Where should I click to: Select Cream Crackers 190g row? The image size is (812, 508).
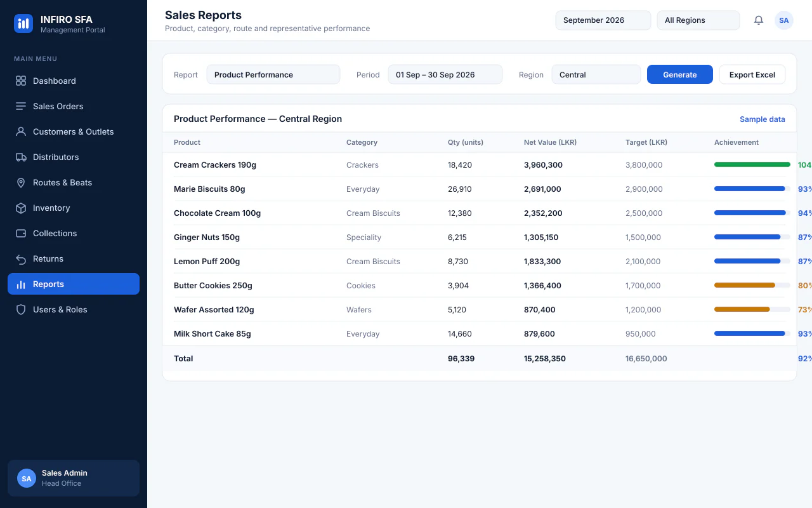[480, 164]
